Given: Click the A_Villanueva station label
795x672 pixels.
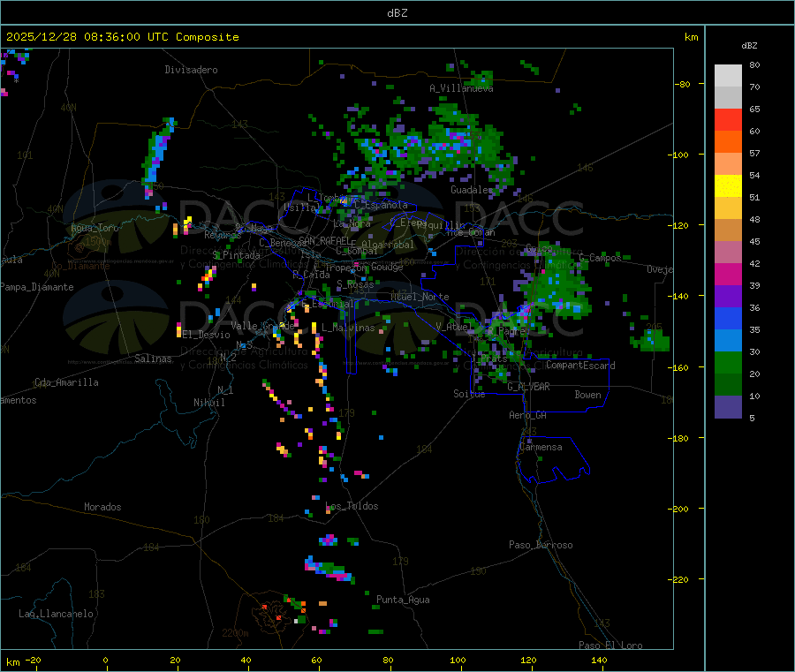Looking at the screenshot, I should tap(461, 88).
